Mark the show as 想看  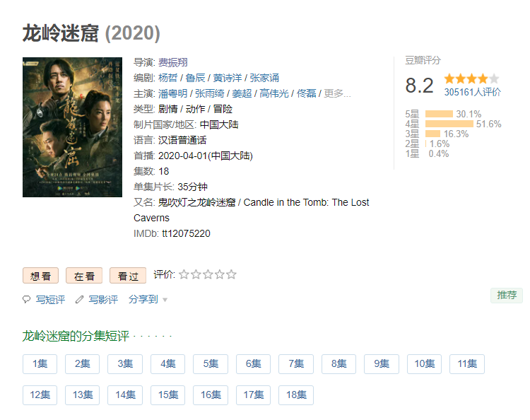tap(40, 276)
